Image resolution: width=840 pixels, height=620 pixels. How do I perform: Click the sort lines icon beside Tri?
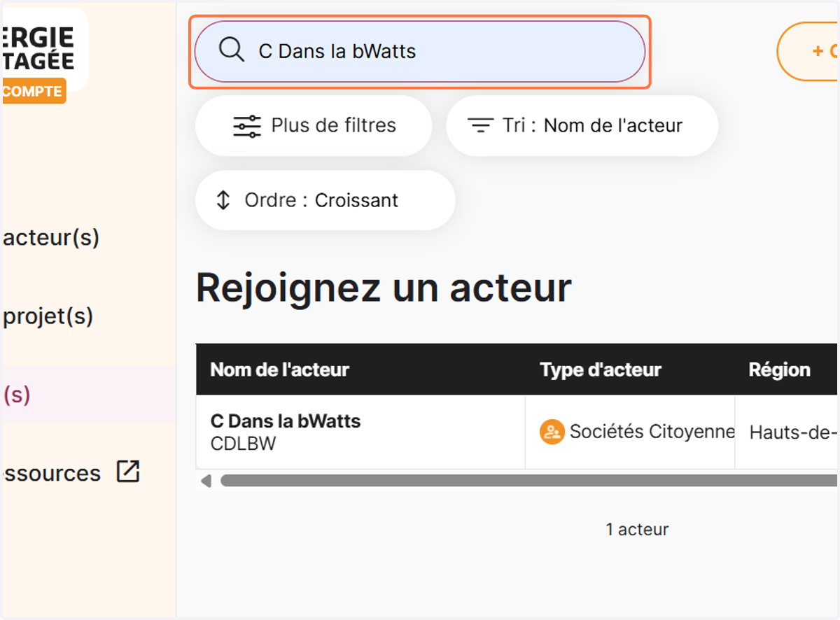click(480, 126)
